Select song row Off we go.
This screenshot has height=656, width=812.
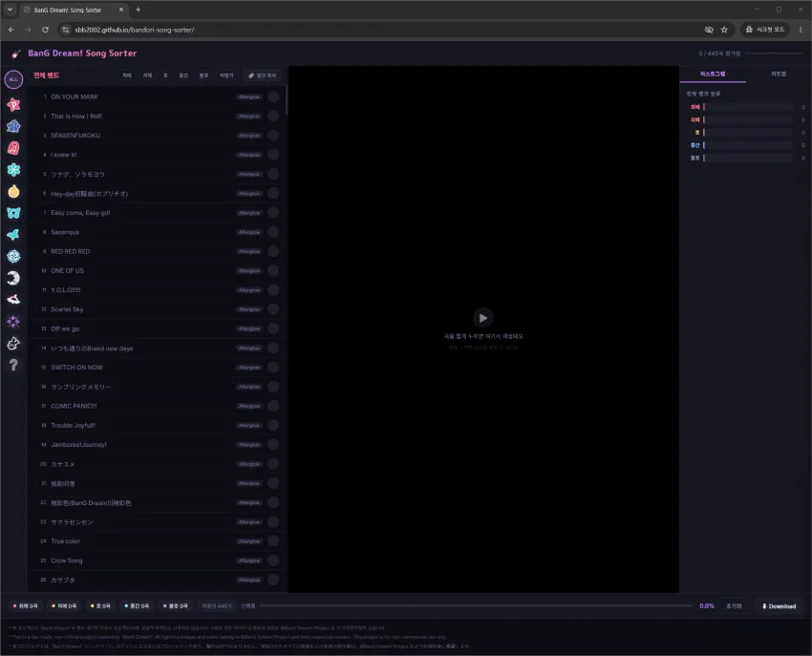156,328
